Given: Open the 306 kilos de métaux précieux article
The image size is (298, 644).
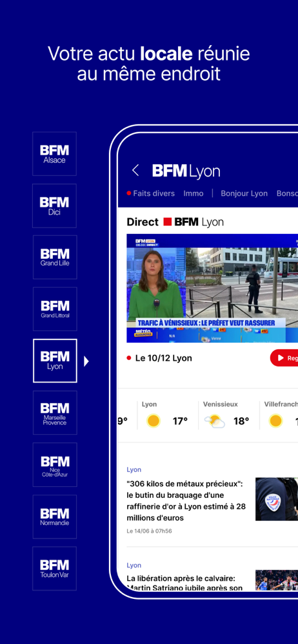Looking at the screenshot, I should coord(186,500).
